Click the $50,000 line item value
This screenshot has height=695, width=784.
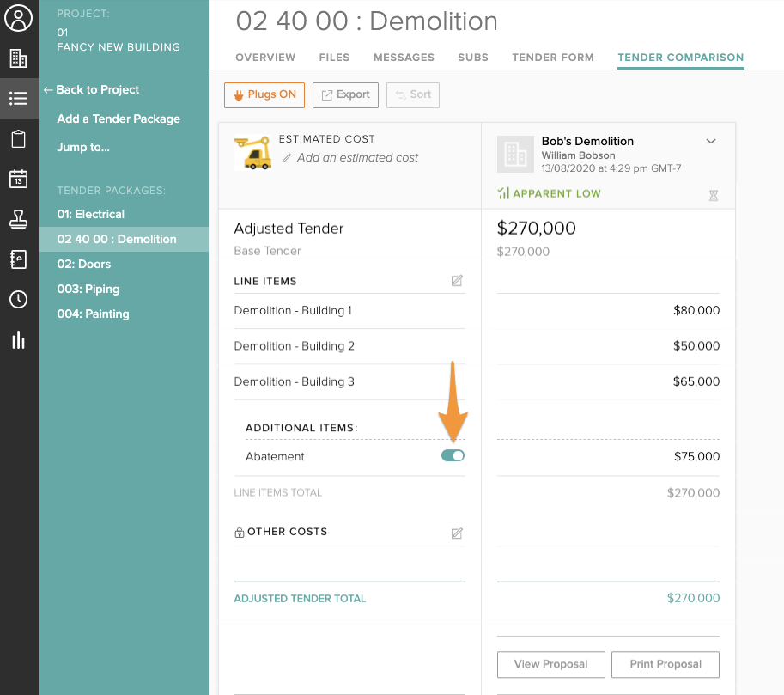click(696, 345)
